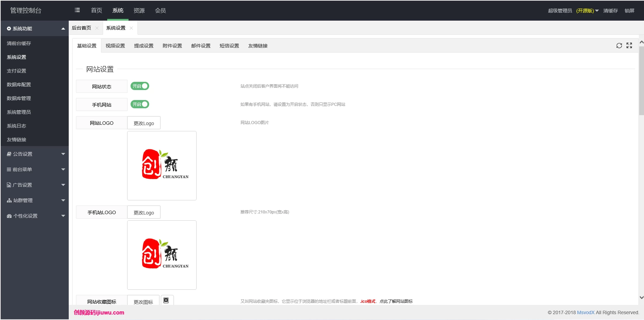Close the 系统设置 page tab

click(x=131, y=28)
